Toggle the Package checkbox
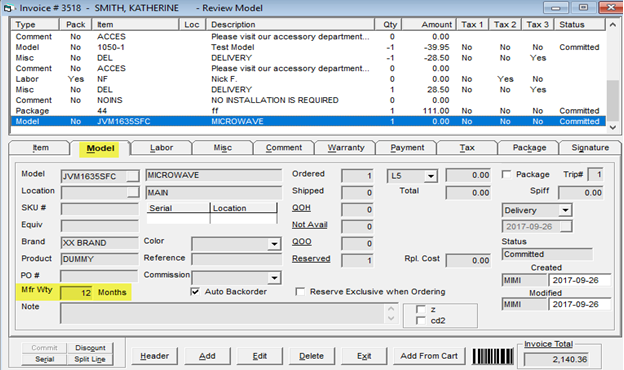Image resolution: width=624 pixels, height=370 pixels. pyautogui.click(x=506, y=175)
